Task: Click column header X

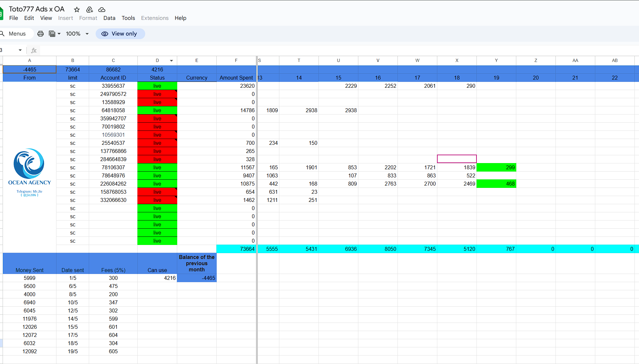Action: point(457,60)
